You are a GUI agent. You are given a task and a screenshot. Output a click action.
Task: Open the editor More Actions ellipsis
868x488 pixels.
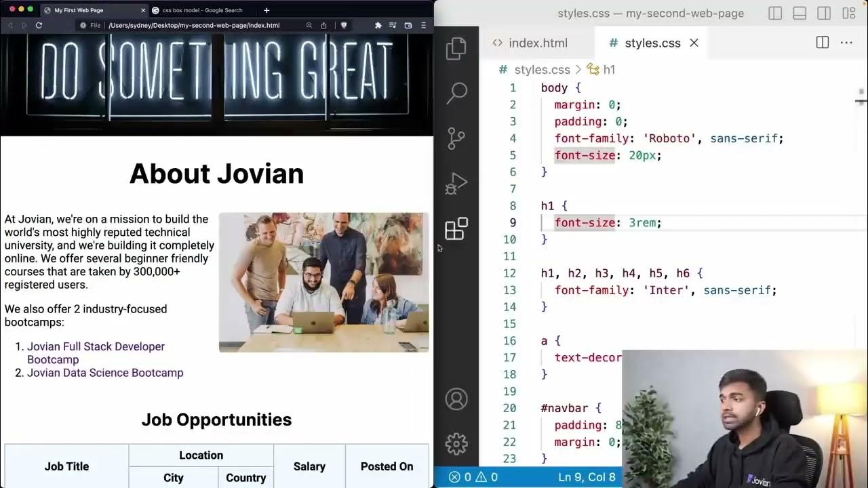tap(846, 43)
